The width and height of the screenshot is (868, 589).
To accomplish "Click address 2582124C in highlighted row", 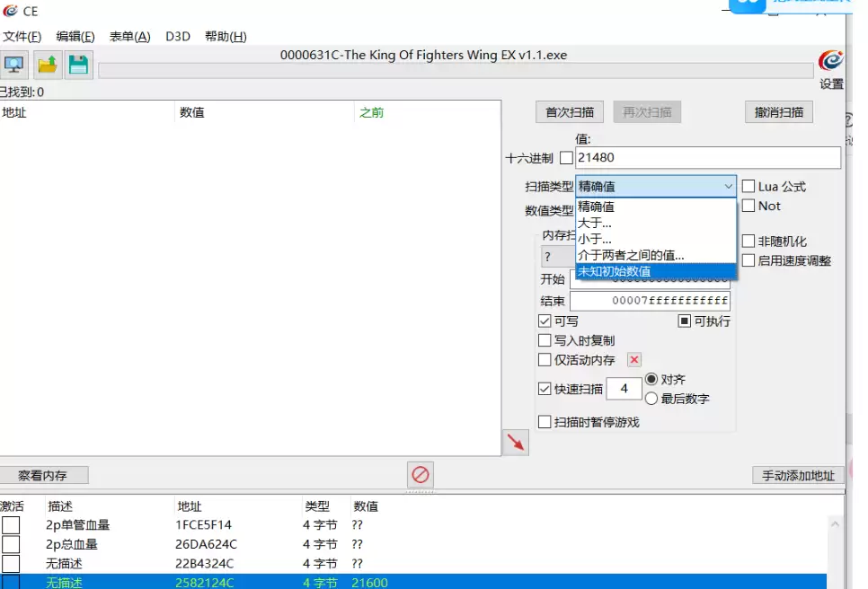I will (x=204, y=583).
